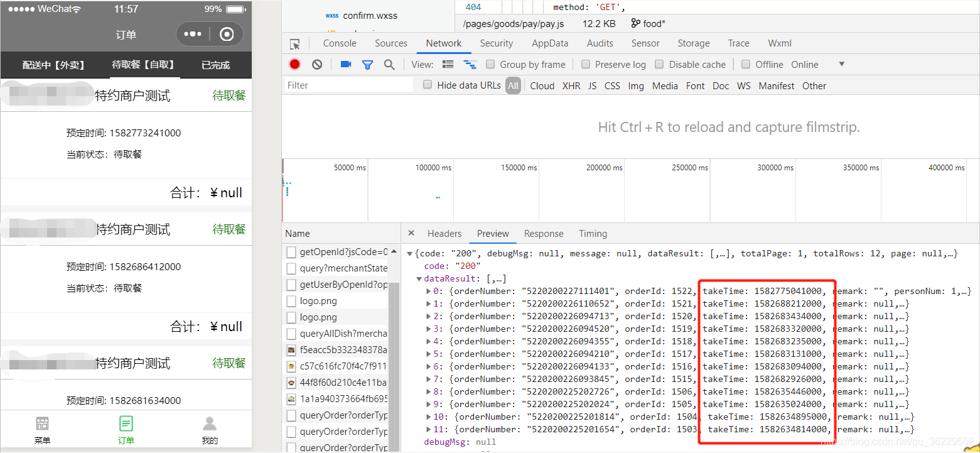This screenshot has height=453, width=980.
Task: Select checkbox for getOpenId request
Action: tap(291, 252)
